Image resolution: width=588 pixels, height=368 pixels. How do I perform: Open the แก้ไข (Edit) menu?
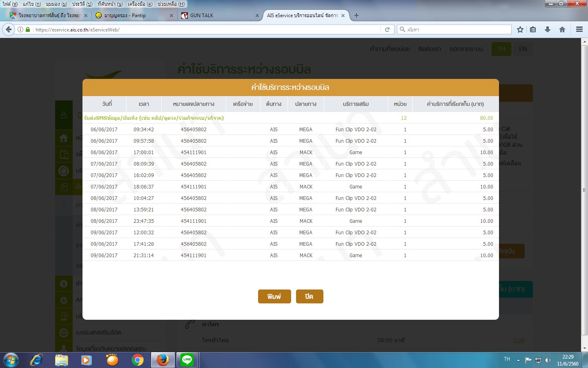(x=32, y=4)
